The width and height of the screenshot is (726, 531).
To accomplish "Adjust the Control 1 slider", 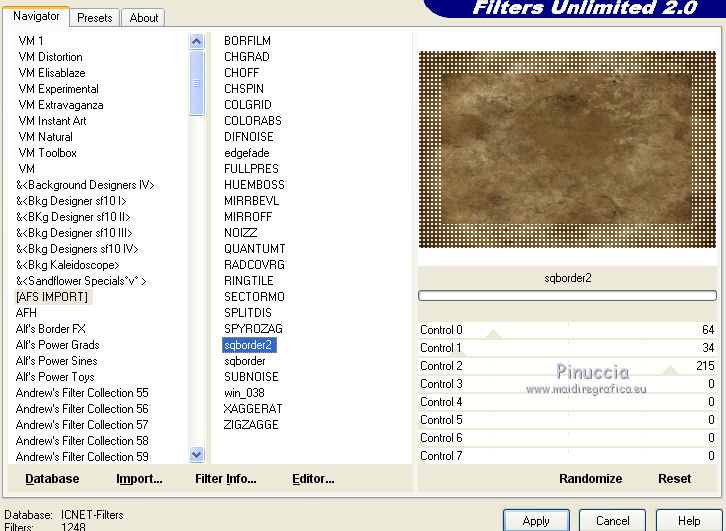I will 567,348.
